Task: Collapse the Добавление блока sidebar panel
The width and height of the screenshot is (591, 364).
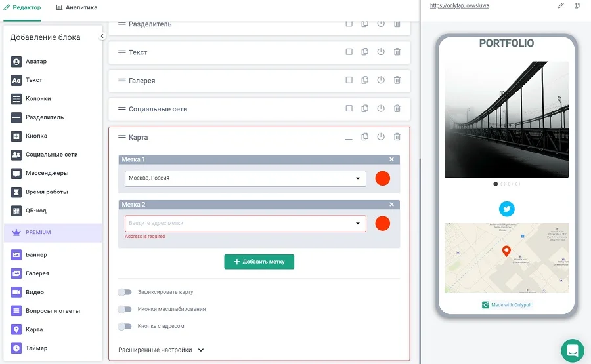Action: (102, 37)
